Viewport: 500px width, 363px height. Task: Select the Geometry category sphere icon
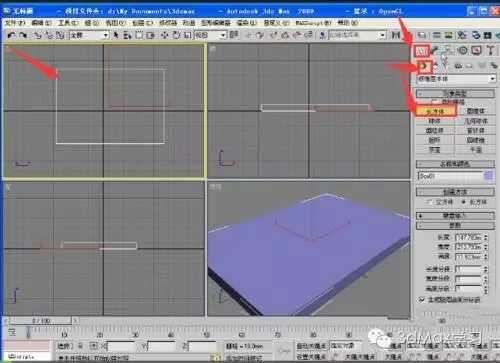click(x=424, y=66)
